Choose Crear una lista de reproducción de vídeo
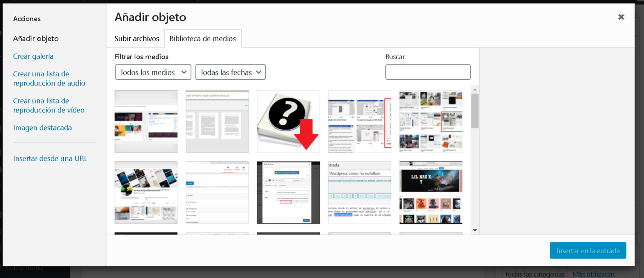644x278 pixels. click(x=49, y=105)
